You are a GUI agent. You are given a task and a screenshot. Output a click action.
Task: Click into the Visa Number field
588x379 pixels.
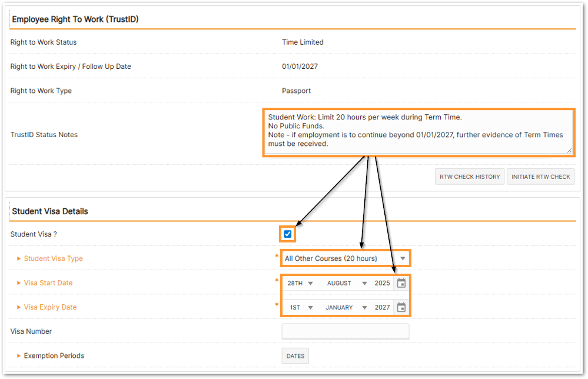(x=346, y=331)
